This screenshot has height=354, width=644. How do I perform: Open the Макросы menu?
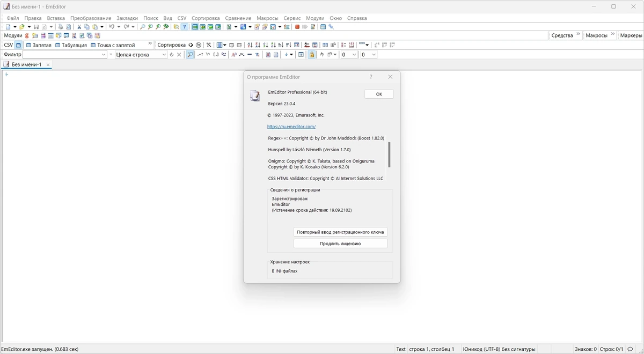click(x=267, y=18)
